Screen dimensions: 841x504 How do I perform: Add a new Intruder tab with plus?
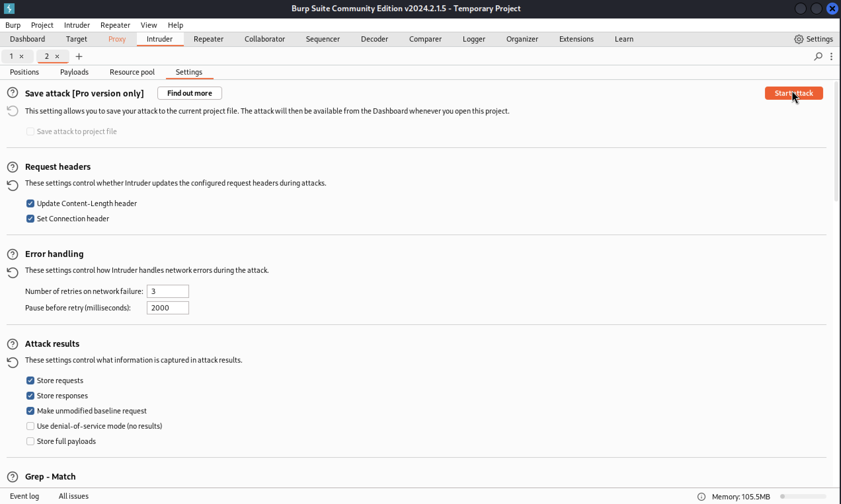coord(79,56)
